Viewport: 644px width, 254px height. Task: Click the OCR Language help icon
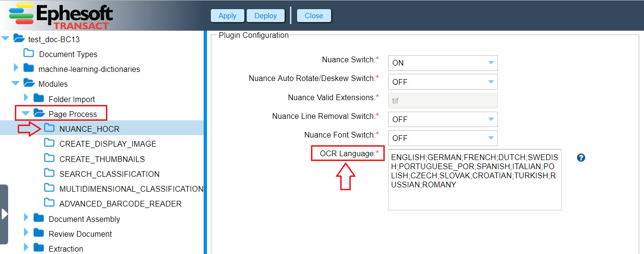[581, 158]
